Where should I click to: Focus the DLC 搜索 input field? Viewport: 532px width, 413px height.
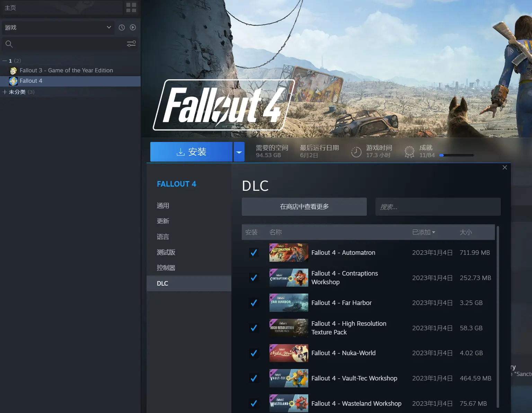pos(438,207)
